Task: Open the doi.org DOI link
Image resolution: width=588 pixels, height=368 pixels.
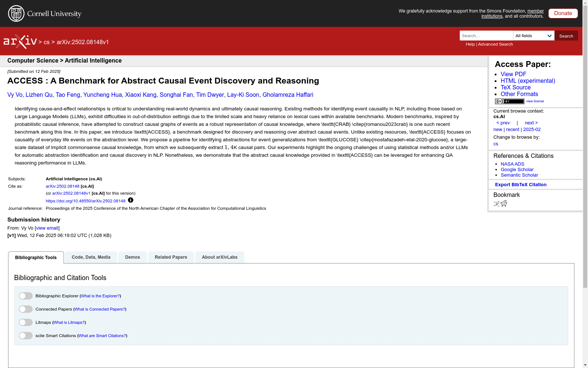Action: (86, 201)
